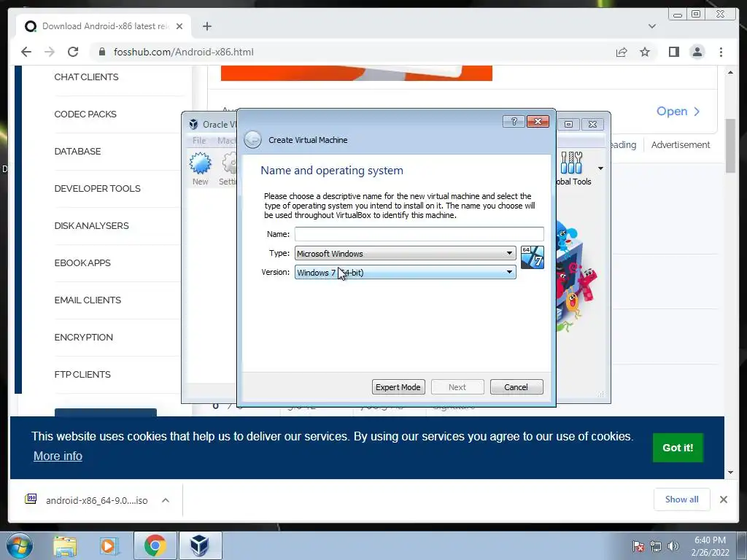Reload the fosshub page
Image resolution: width=747 pixels, height=560 pixels.
tap(73, 52)
